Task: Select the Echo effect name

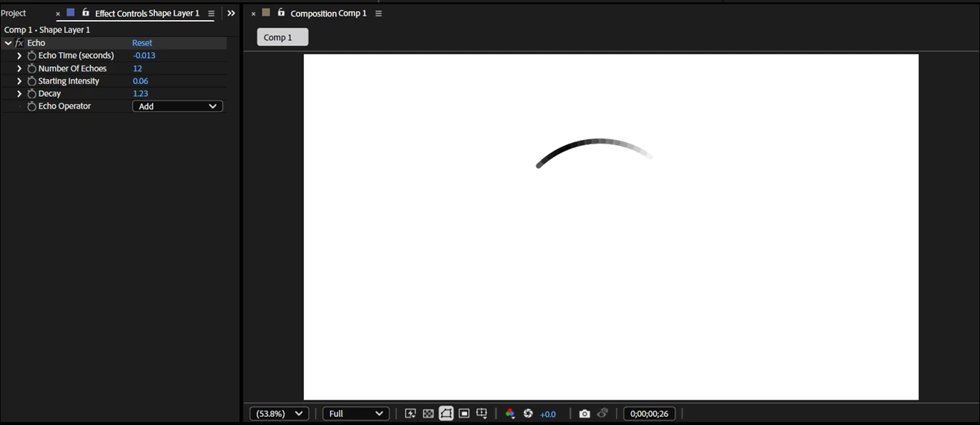Action: point(36,43)
